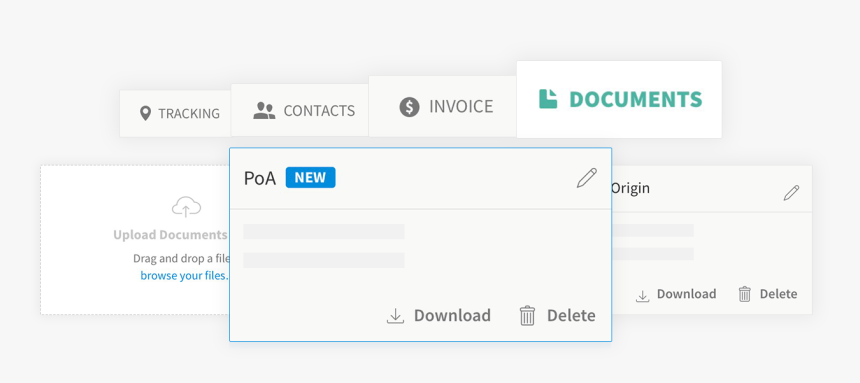Click the PoA card trash can icon
The image size is (860, 383).
click(x=527, y=316)
